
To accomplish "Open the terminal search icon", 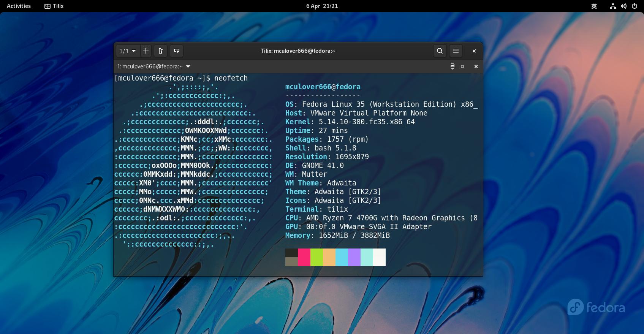I will 440,51.
